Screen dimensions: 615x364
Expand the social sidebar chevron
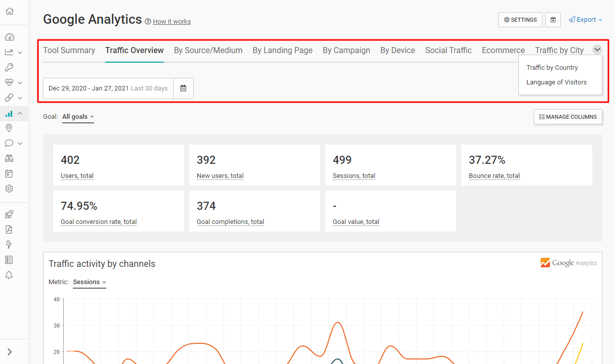[x=20, y=143]
